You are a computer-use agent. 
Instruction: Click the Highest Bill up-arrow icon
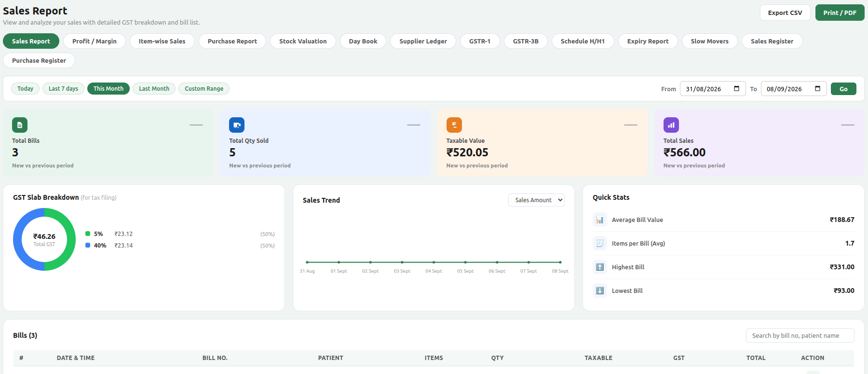pos(600,267)
